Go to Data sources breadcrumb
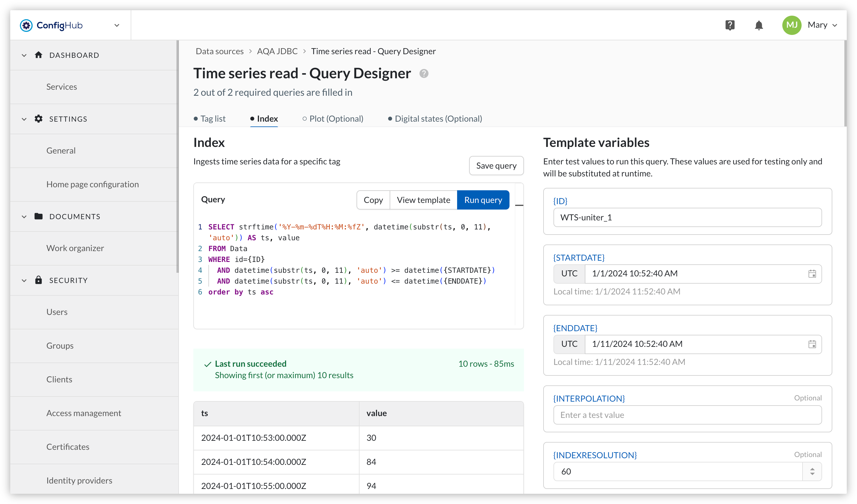Image resolution: width=857 pixels, height=504 pixels. 219,51
